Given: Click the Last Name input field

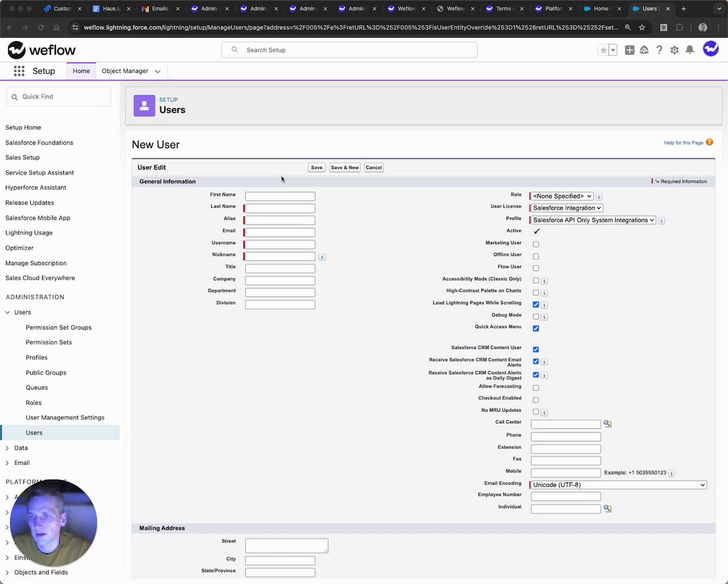Looking at the screenshot, I should coord(280,208).
